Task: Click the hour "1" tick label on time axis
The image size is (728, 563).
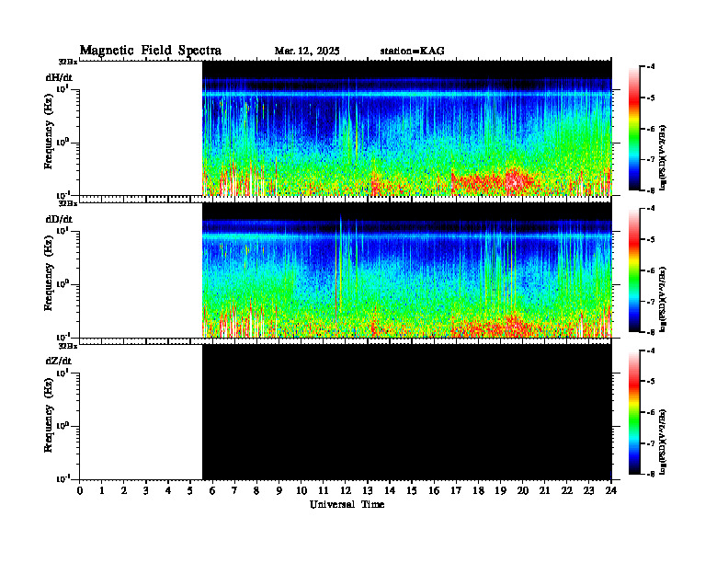Action: tap(102, 491)
